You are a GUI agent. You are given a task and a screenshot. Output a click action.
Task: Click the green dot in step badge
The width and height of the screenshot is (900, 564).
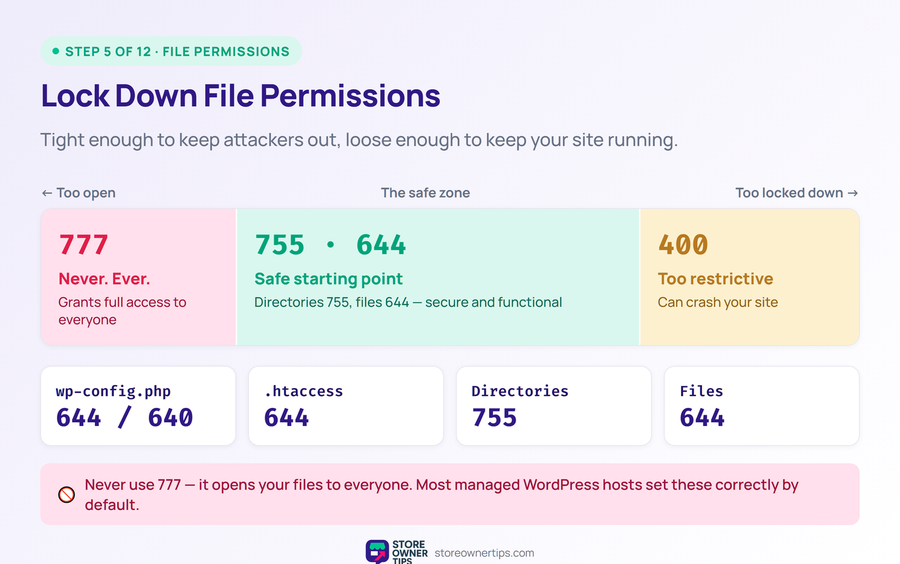(x=56, y=51)
